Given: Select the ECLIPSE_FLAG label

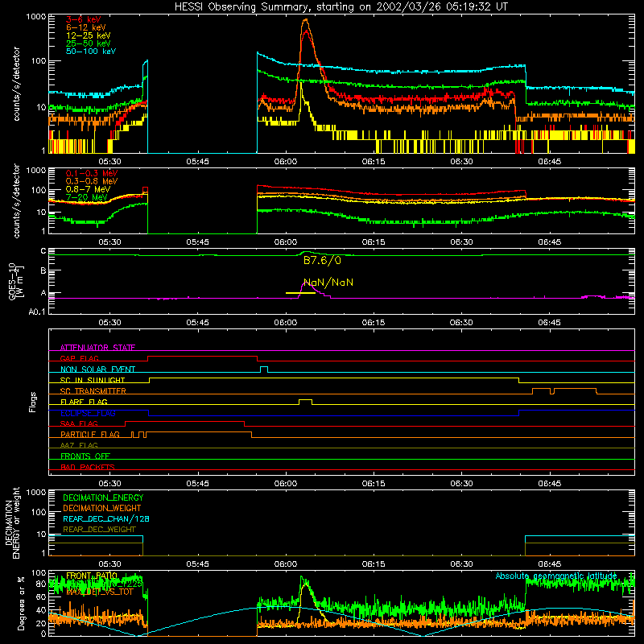Looking at the screenshot, I should click(88, 413).
